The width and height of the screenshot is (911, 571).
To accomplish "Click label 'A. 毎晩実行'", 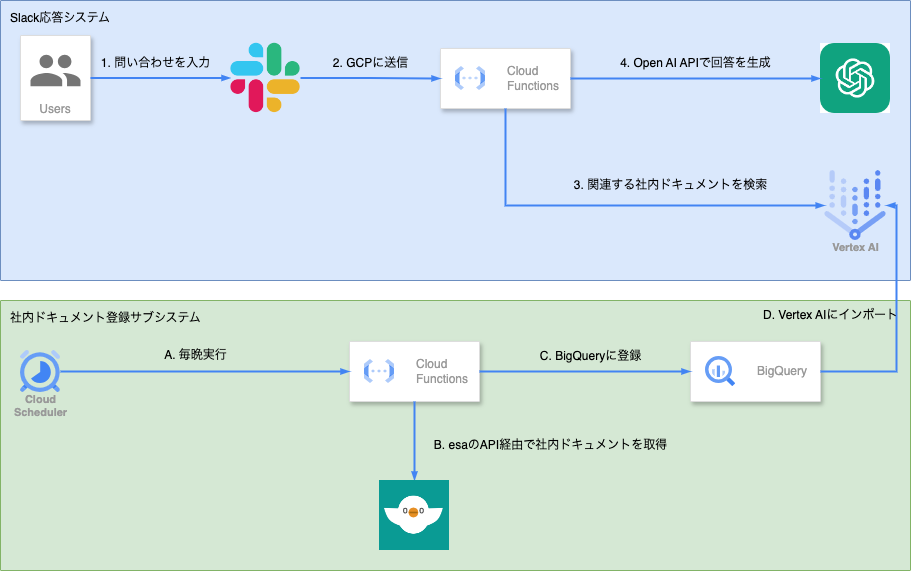I will click(x=195, y=354).
